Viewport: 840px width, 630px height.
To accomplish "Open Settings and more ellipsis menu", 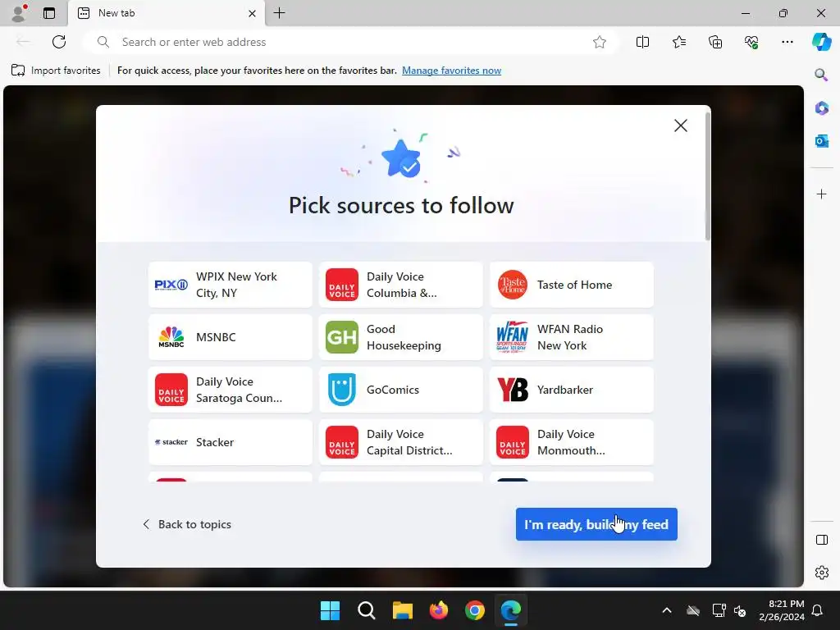I will (787, 42).
